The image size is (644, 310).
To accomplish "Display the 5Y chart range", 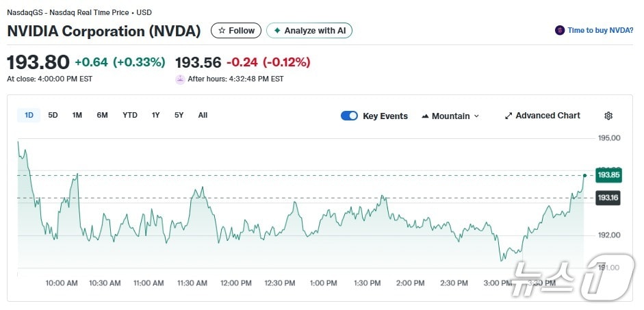I will tap(179, 115).
